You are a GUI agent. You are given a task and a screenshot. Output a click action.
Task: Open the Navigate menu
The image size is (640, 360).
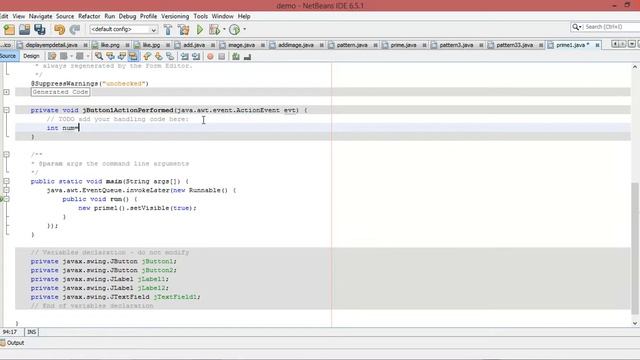[x=40, y=16]
